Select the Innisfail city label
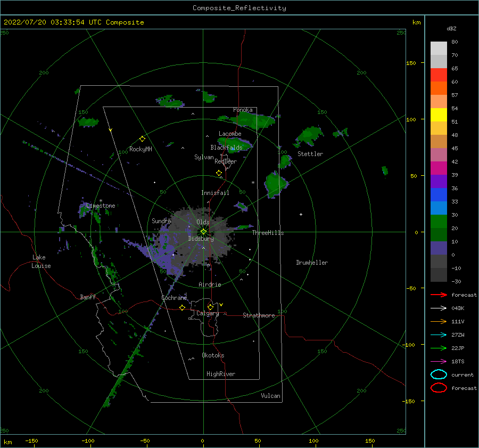Screen dimensions: 479x448 (215, 193)
